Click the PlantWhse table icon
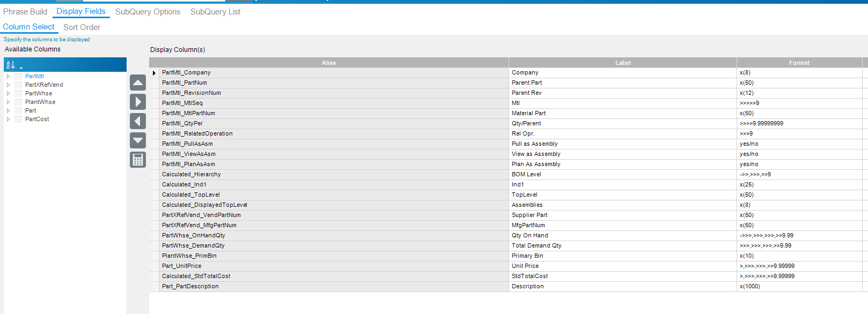The height and width of the screenshot is (314, 868). coord(19,102)
